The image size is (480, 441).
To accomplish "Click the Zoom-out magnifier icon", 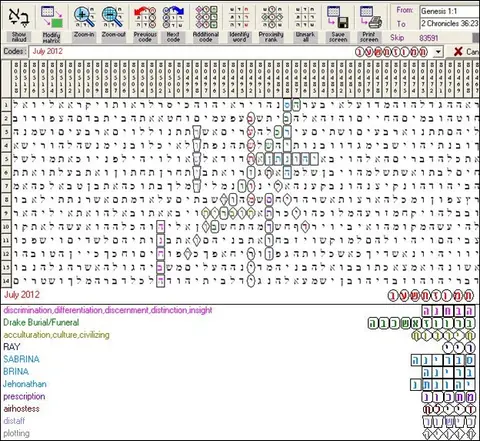I will [113, 17].
